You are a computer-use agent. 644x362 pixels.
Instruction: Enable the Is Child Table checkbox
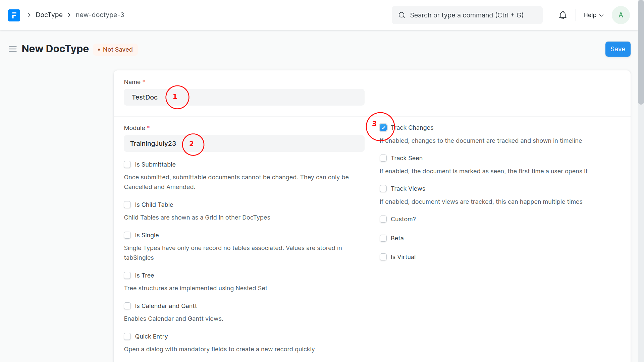[127, 205]
